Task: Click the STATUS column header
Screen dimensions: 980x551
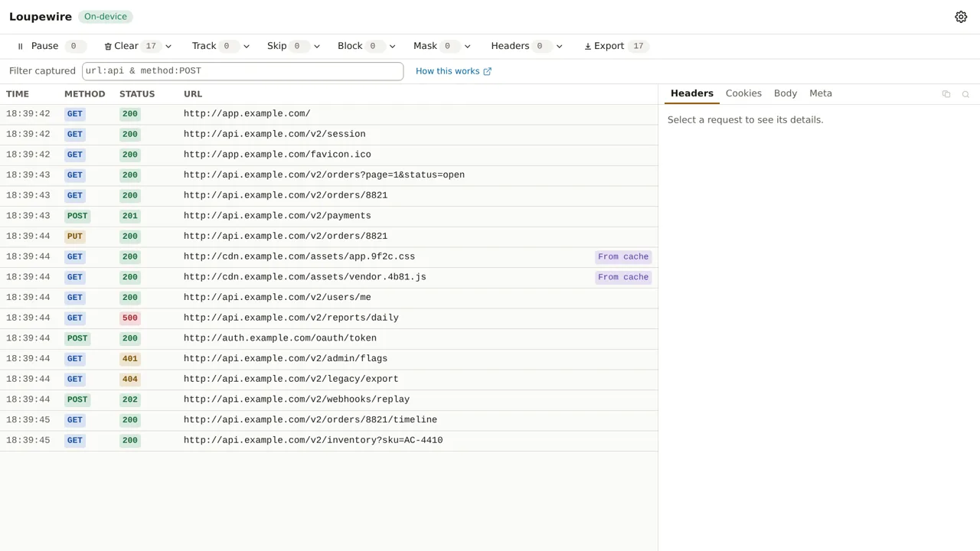Action: click(137, 94)
